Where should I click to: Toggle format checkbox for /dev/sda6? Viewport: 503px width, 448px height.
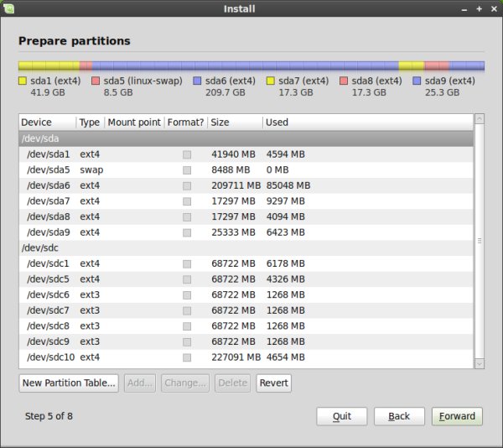(187, 185)
